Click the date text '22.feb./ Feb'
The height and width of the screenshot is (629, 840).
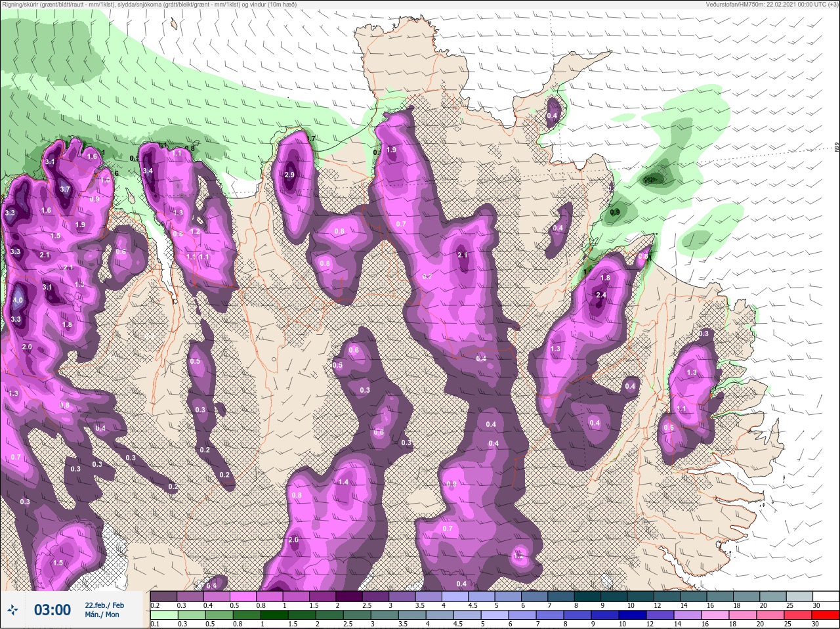tap(104, 605)
